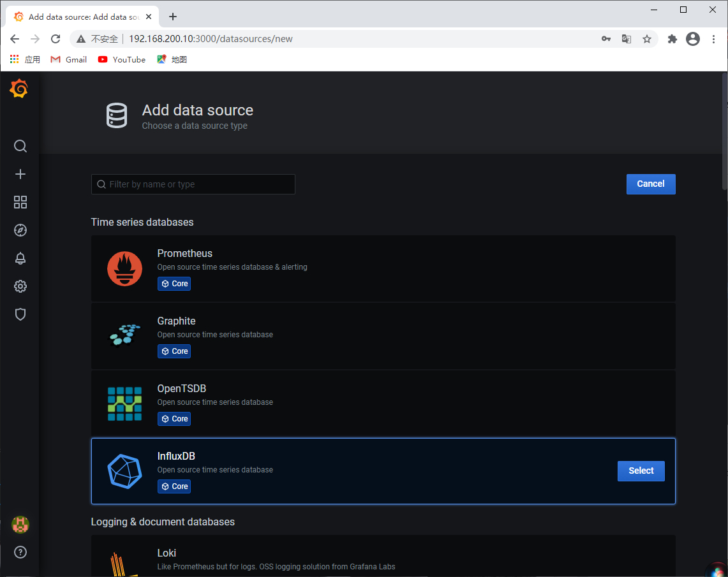Open the Apps bookmark shortcut

point(25,59)
